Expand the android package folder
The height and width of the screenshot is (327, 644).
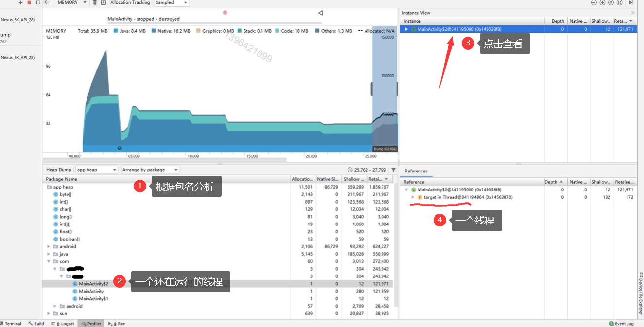49,247
